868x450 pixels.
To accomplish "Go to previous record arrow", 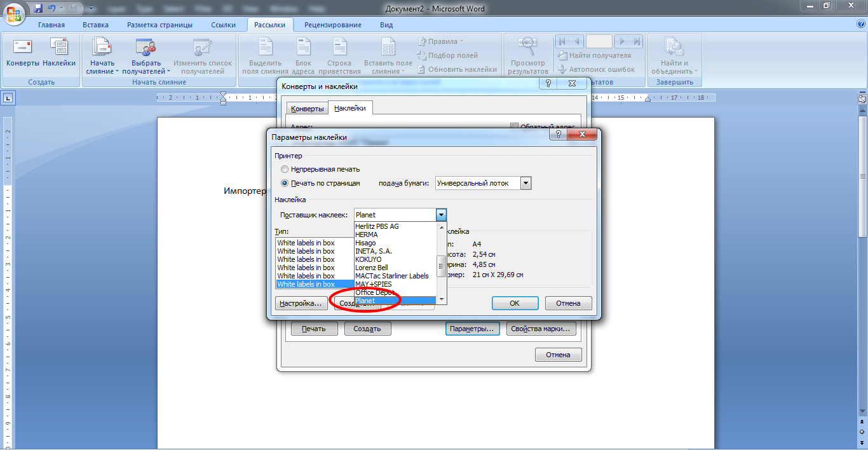I will click(x=577, y=41).
